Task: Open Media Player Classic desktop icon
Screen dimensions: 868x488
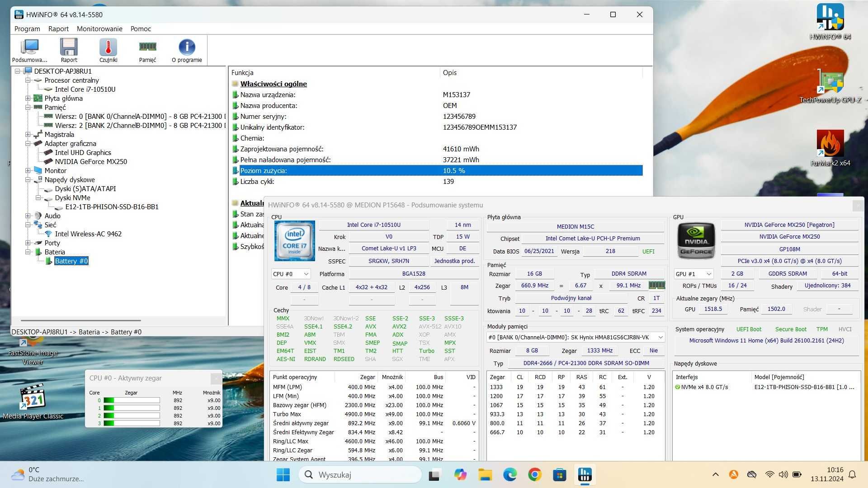Action: coord(33,401)
